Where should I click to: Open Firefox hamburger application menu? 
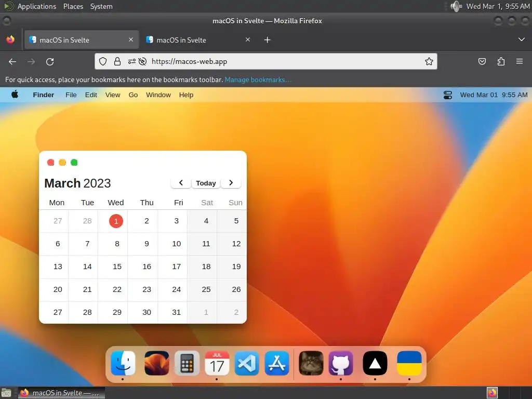[x=520, y=61]
